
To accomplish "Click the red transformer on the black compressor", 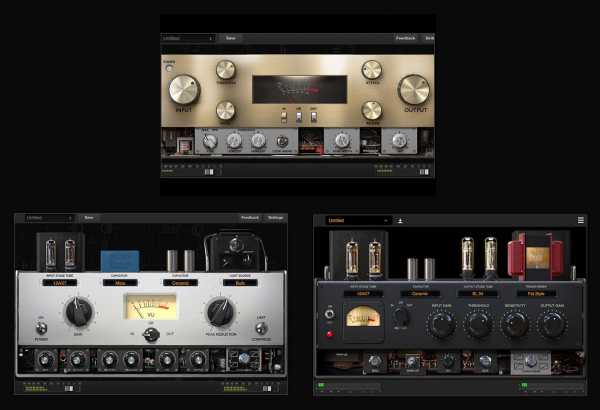I will 531,255.
